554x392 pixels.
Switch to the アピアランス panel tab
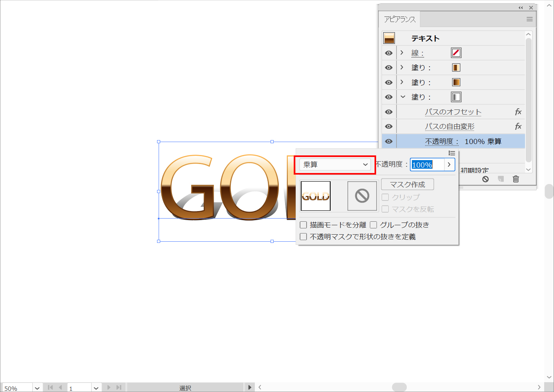tap(399, 19)
